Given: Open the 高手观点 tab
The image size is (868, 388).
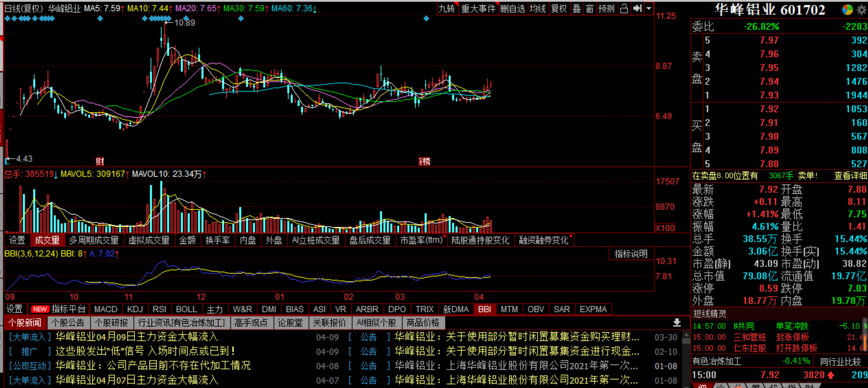Looking at the screenshot, I should click(251, 323).
